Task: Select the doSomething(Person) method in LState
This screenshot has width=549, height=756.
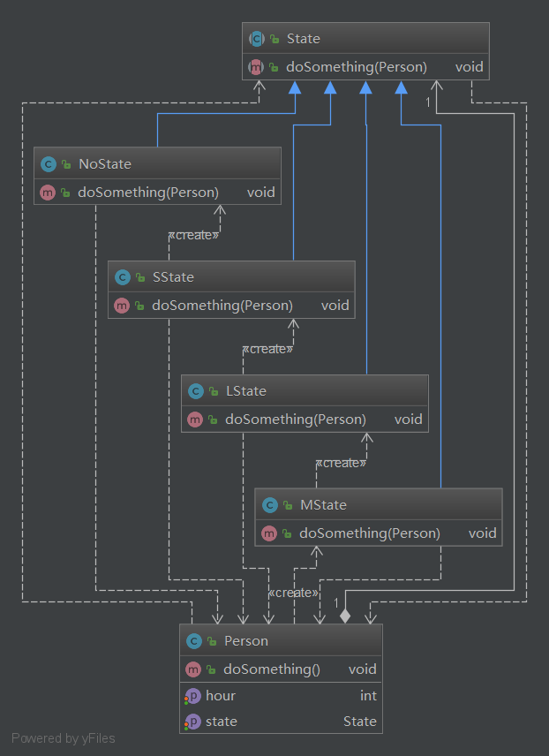Action: (x=295, y=420)
